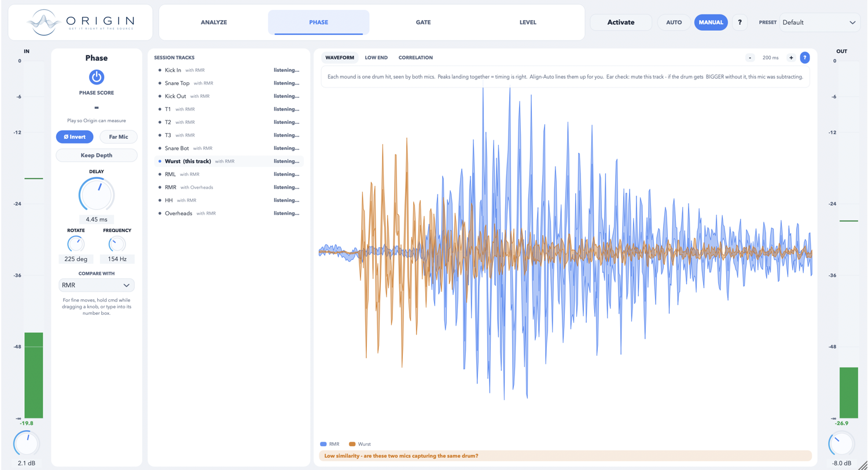Viewport: 868px width, 470px height.
Task: Click the OUT meter -26.9 reading
Action: pyautogui.click(x=841, y=423)
